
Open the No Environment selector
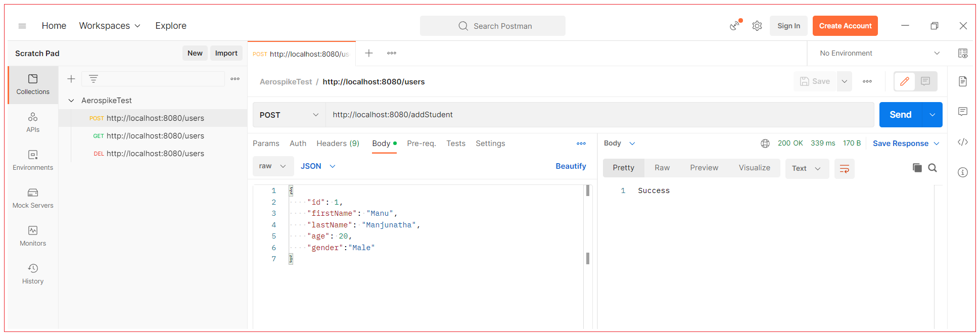click(x=879, y=53)
